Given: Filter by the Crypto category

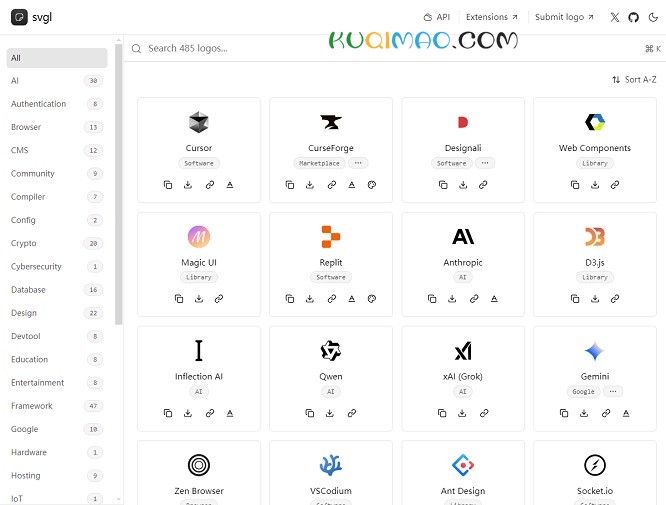Looking at the screenshot, I should [57, 243].
